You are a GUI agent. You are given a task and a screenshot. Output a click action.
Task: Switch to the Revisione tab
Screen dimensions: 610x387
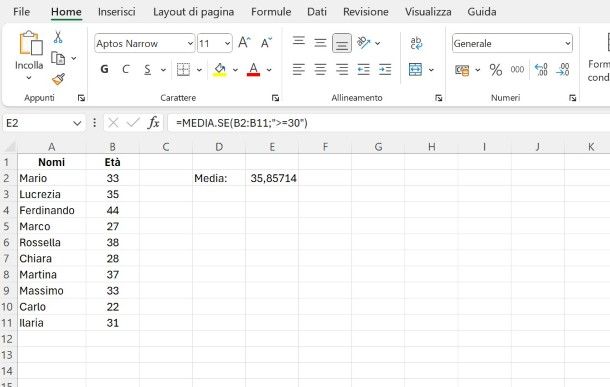point(366,12)
